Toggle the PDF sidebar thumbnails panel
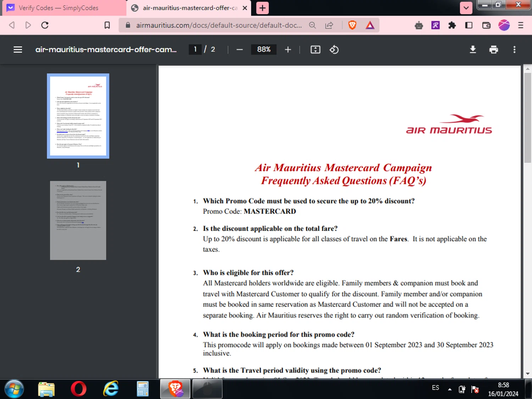This screenshot has width=532, height=399. pyautogui.click(x=18, y=50)
